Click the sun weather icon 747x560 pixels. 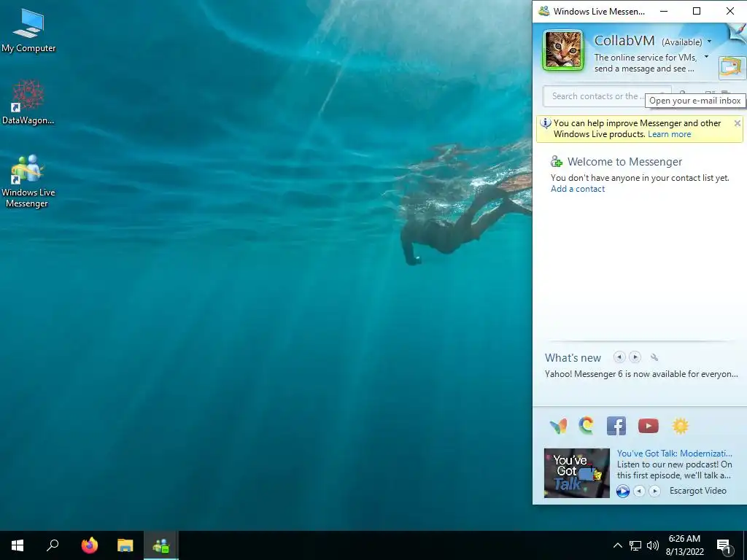[681, 426]
